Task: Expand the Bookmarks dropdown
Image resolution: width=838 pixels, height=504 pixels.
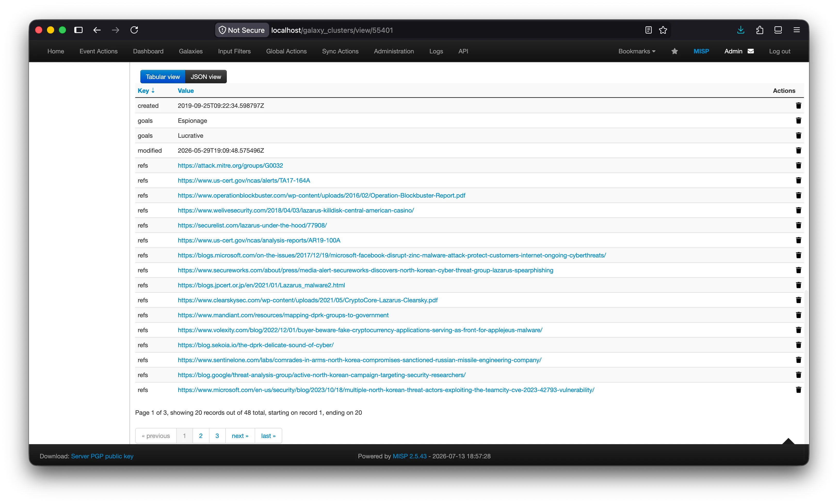Action: 636,51
